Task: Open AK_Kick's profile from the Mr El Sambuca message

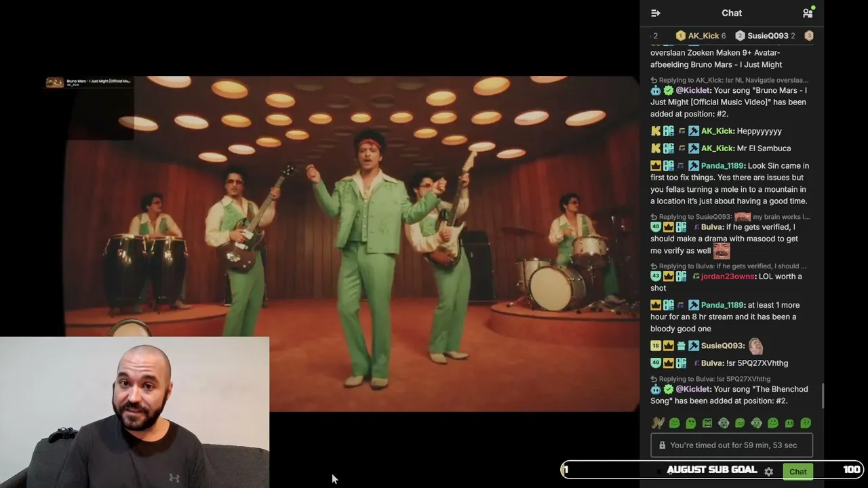Action: click(x=717, y=148)
